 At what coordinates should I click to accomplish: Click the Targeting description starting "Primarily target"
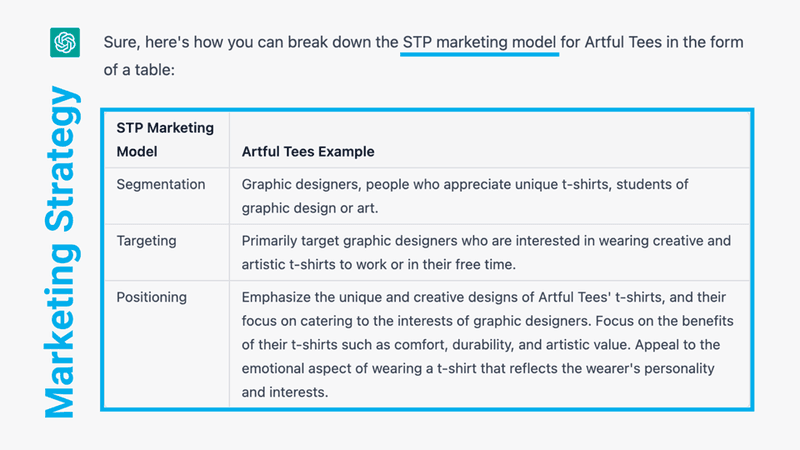coord(487,241)
